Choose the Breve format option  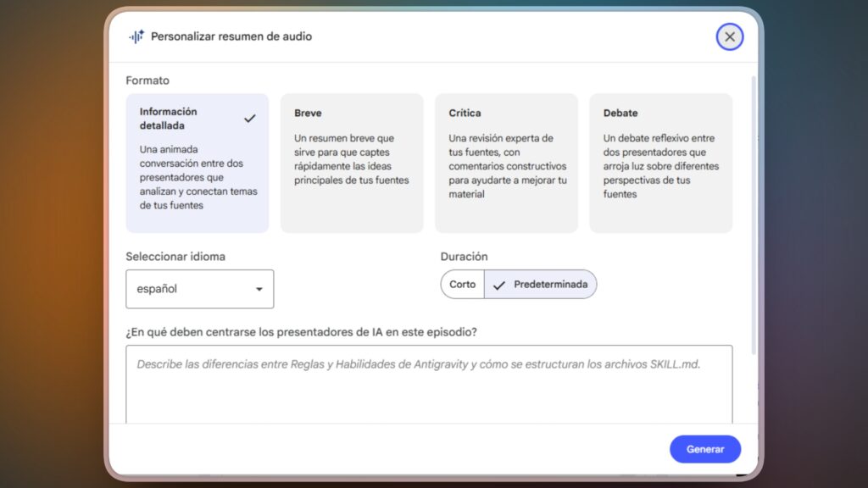352,163
